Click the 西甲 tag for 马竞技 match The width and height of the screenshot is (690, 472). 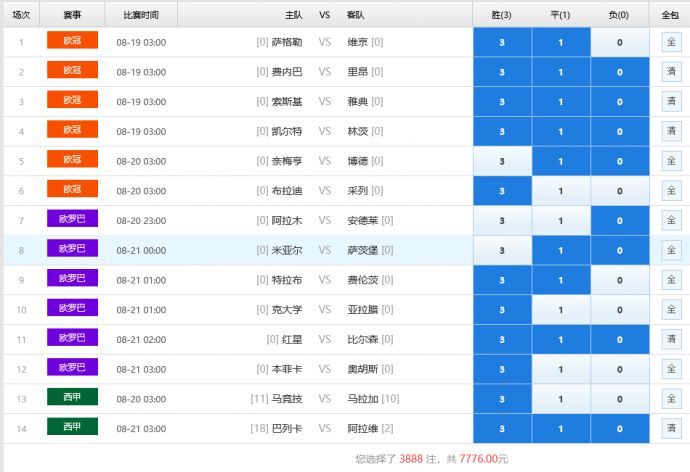(72, 397)
